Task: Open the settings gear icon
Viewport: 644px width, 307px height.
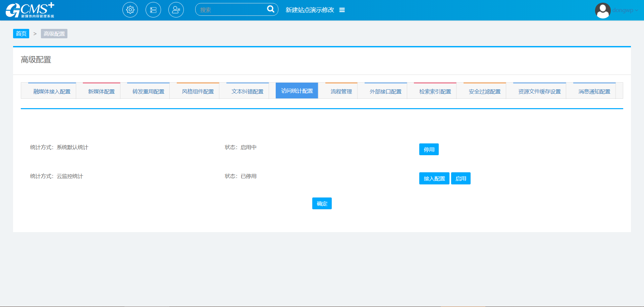Action: 130,10
